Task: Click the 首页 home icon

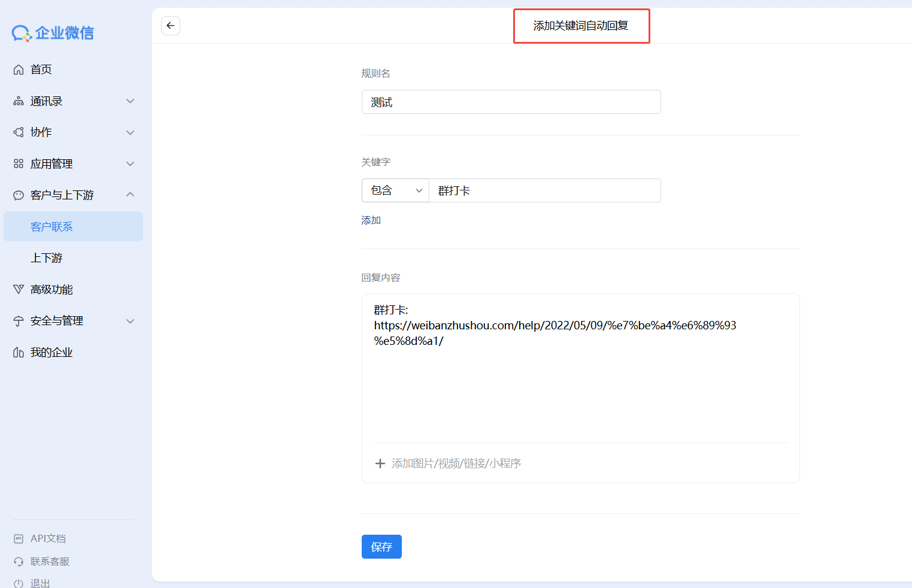Action: pyautogui.click(x=19, y=69)
